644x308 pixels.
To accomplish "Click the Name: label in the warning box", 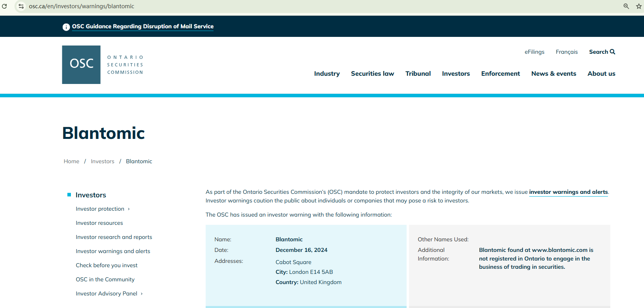I will (223, 239).
